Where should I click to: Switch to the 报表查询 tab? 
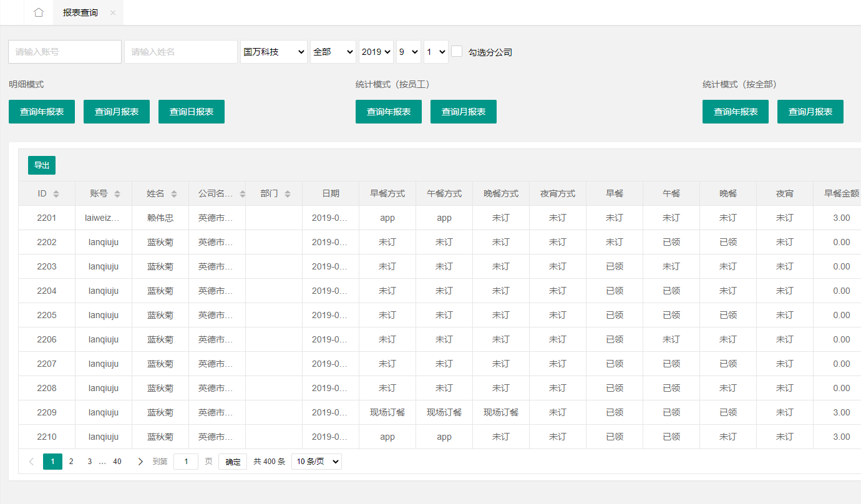coord(80,12)
